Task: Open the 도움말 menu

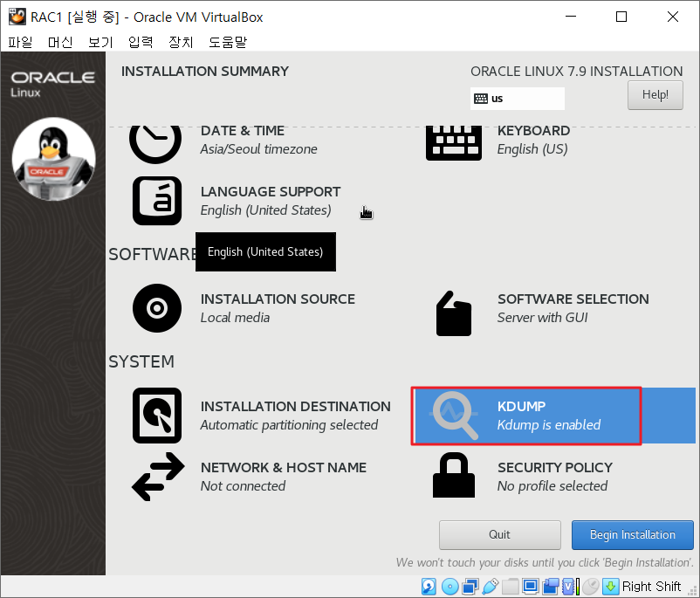Action: click(228, 42)
